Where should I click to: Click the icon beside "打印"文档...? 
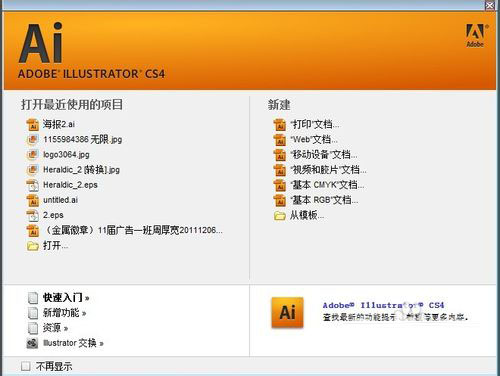pos(280,125)
